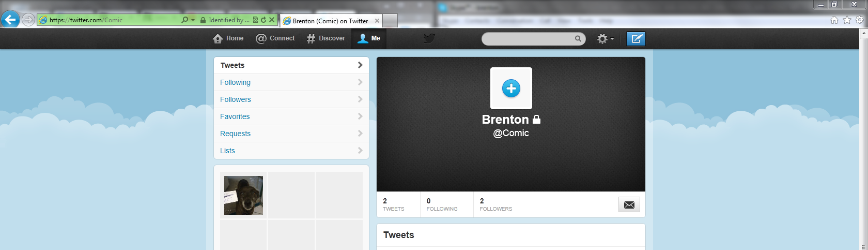Click the @Comic username
This screenshot has height=250, width=868.
[x=511, y=133]
